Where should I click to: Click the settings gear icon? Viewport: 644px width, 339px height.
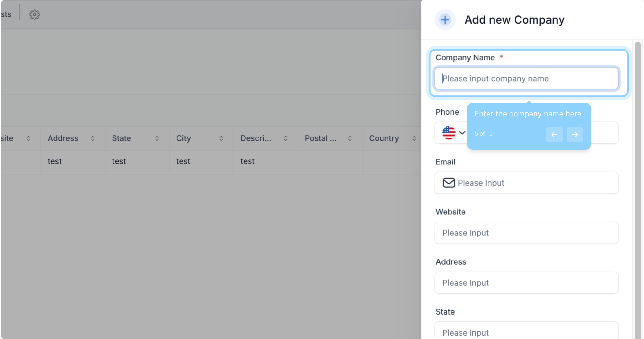pos(34,14)
